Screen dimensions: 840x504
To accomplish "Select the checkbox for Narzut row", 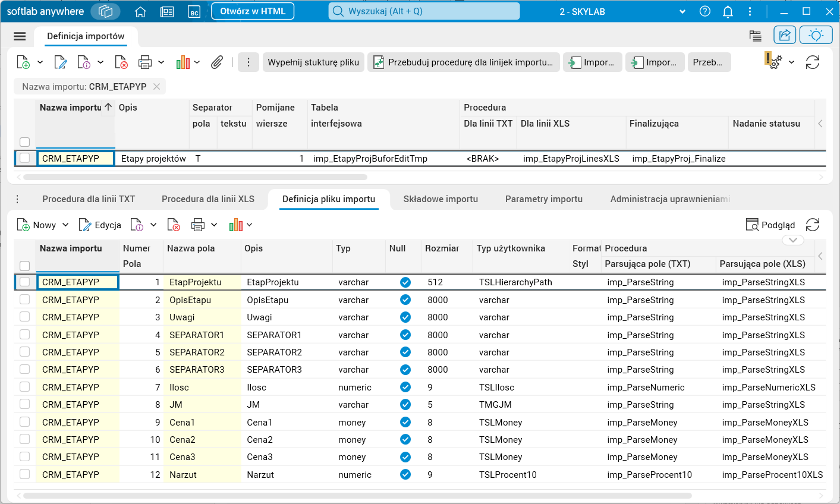I will pos(24,474).
